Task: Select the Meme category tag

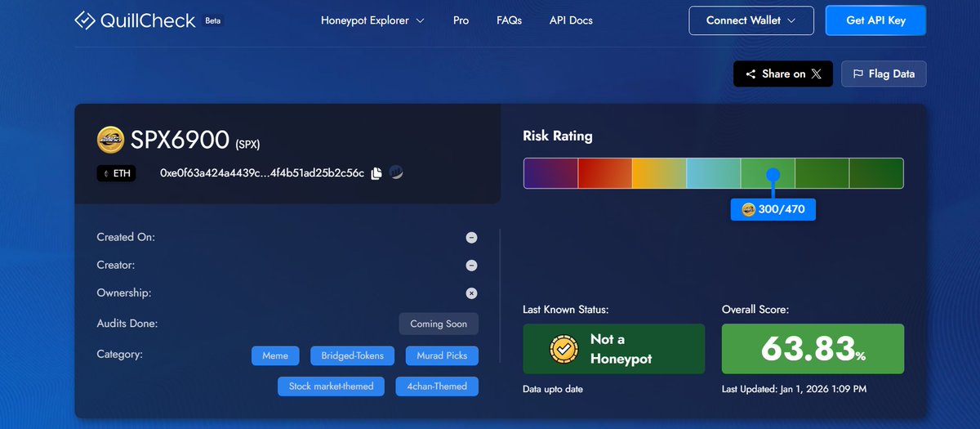Action: (275, 355)
